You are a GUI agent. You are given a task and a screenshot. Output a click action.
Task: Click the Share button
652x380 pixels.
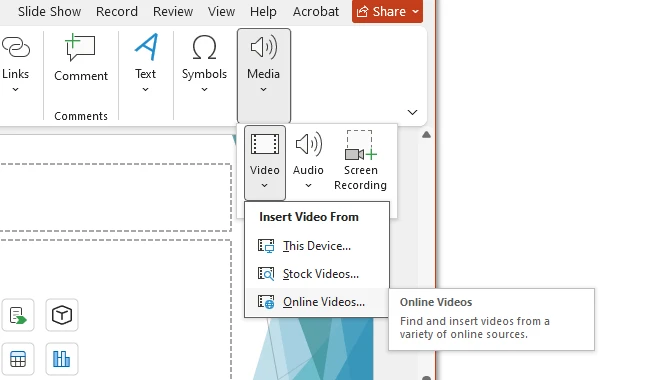coord(388,12)
